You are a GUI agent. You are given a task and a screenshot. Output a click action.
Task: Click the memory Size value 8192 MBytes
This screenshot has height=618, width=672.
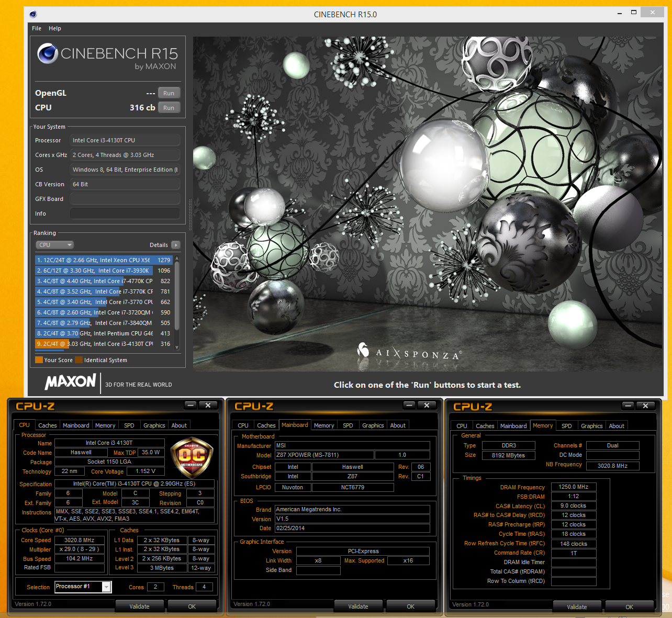(x=508, y=455)
